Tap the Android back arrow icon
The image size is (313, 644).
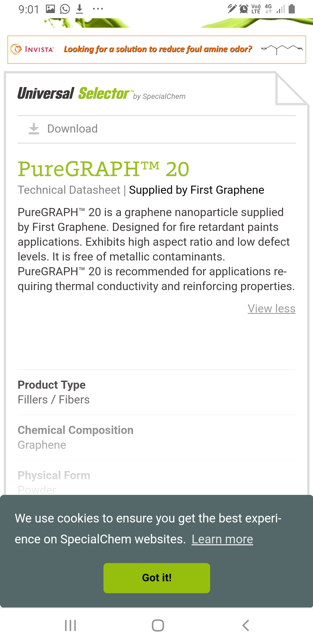coord(245,625)
